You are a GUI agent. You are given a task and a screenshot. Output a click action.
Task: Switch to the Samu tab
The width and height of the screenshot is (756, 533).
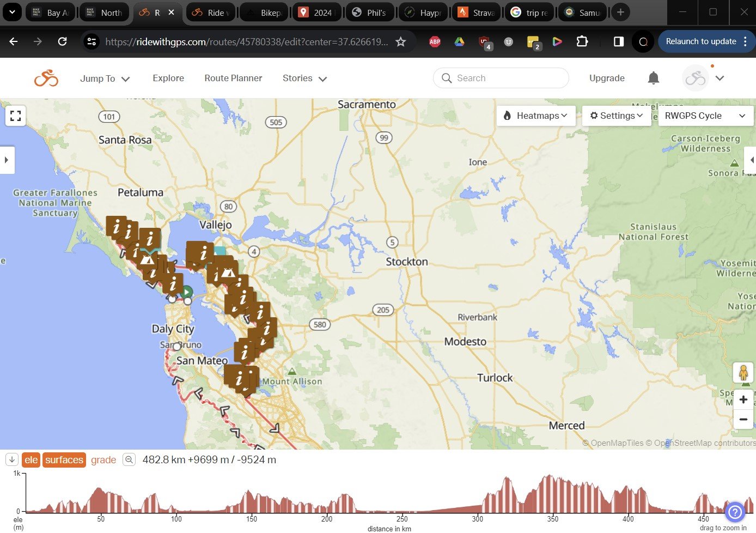click(x=583, y=12)
